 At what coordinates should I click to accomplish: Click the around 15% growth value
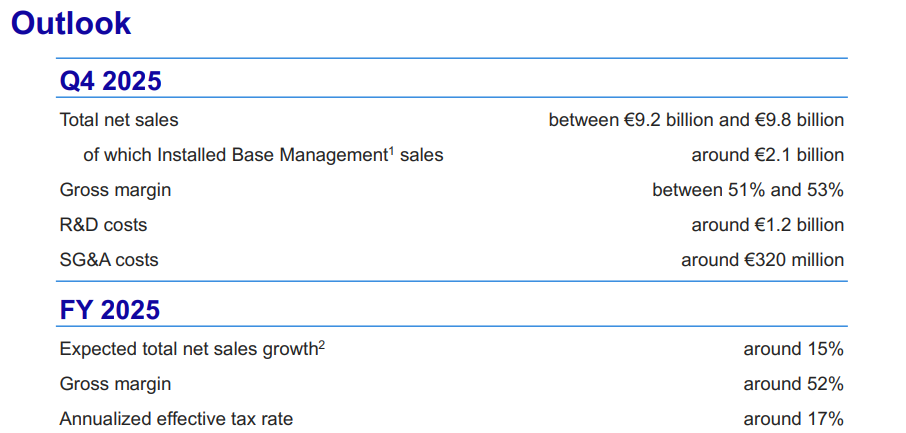click(x=794, y=349)
